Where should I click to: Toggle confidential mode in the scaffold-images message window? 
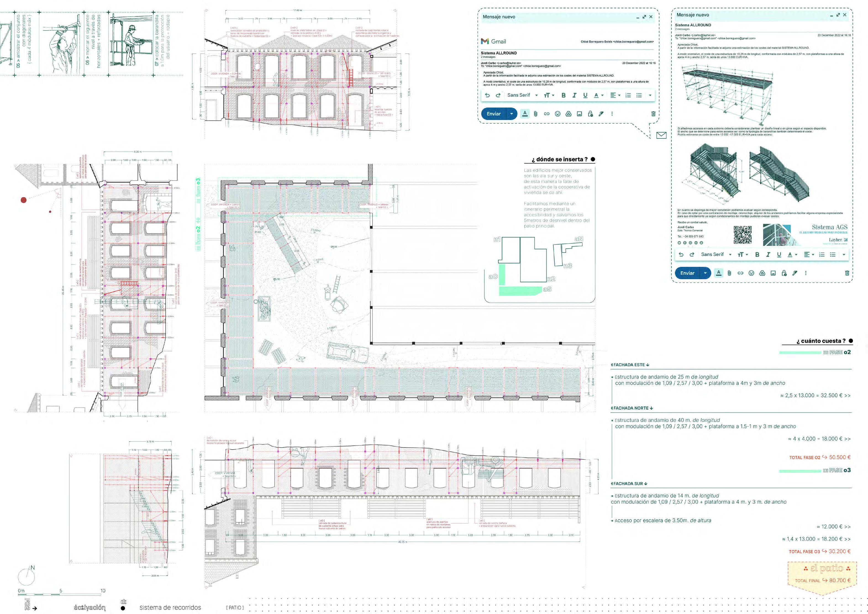click(x=784, y=273)
